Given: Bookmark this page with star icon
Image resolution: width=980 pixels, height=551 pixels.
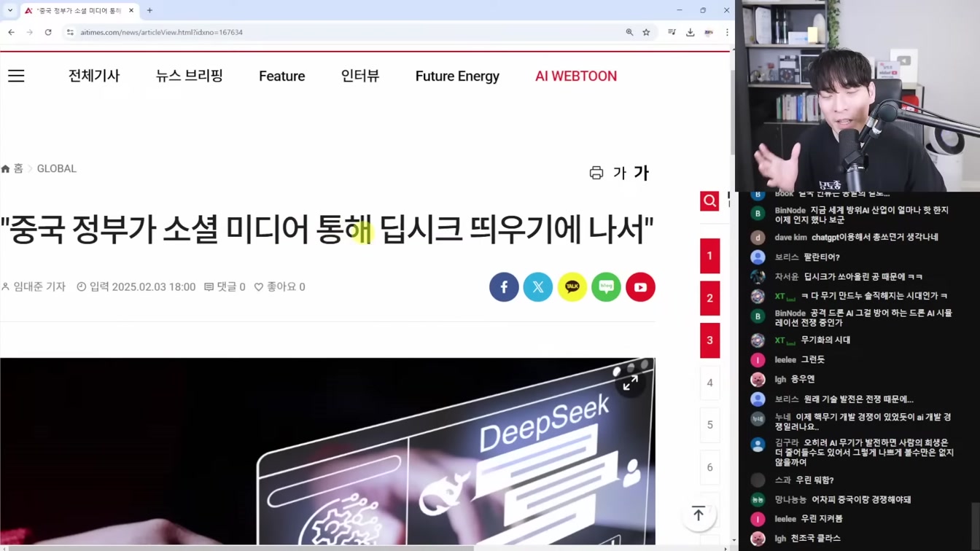Looking at the screenshot, I should tap(646, 32).
